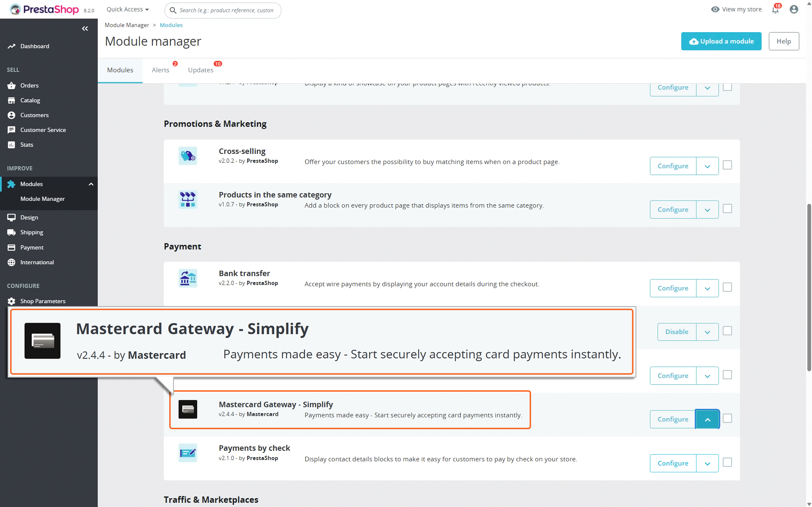Check the Payments by check checkbox
This screenshot has width=812, height=507.
pyautogui.click(x=727, y=462)
